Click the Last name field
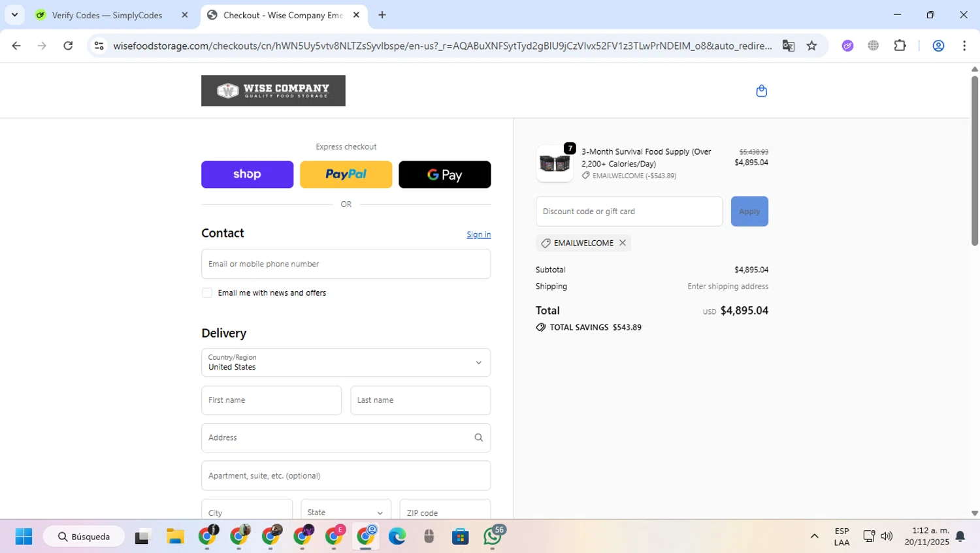Image resolution: width=980 pixels, height=553 pixels. click(420, 400)
